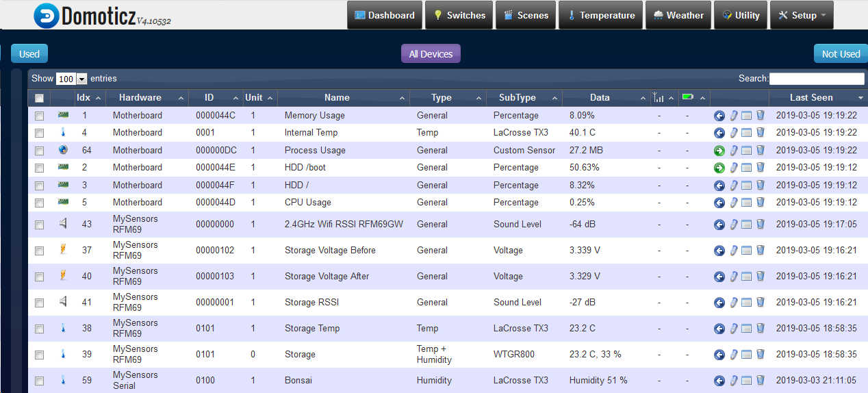
Task: Sort by the battery level column icon
Action: pyautogui.click(x=687, y=98)
